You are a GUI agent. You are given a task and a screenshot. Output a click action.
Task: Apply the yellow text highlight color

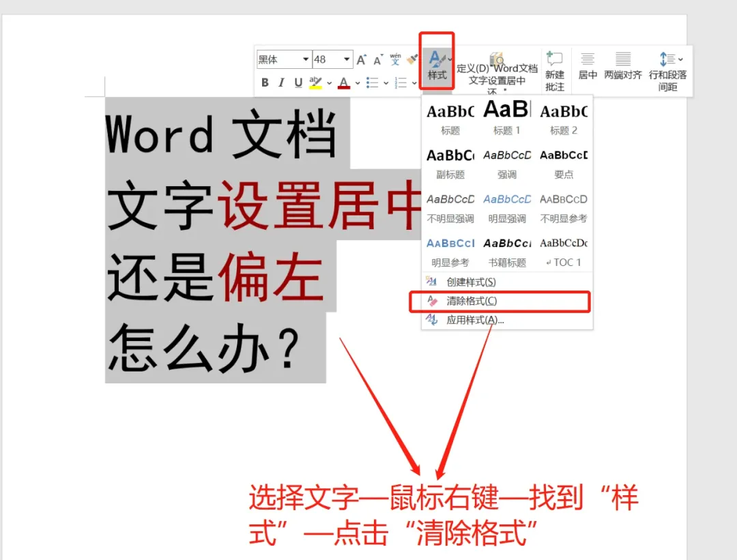tap(315, 83)
